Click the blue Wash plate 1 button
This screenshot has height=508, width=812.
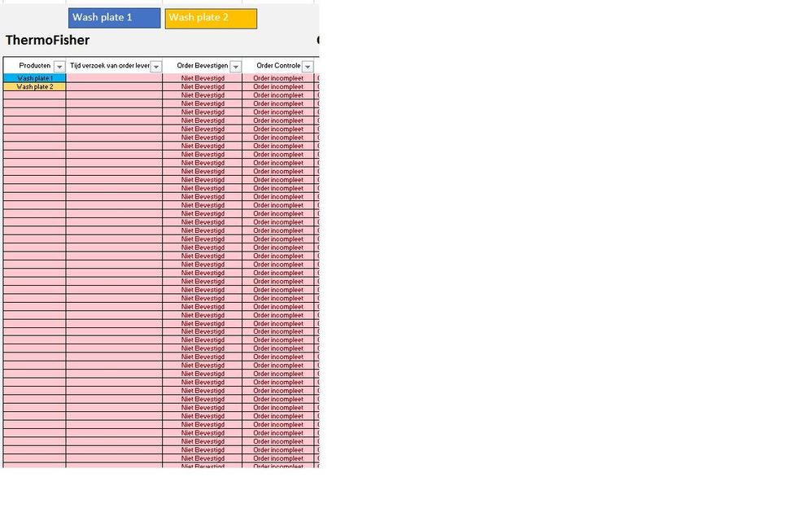pos(113,17)
